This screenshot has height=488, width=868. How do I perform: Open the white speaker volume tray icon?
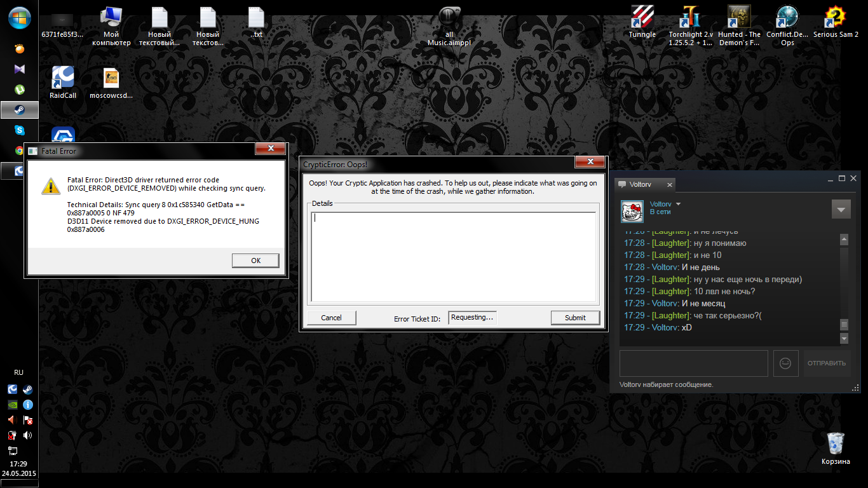point(27,435)
